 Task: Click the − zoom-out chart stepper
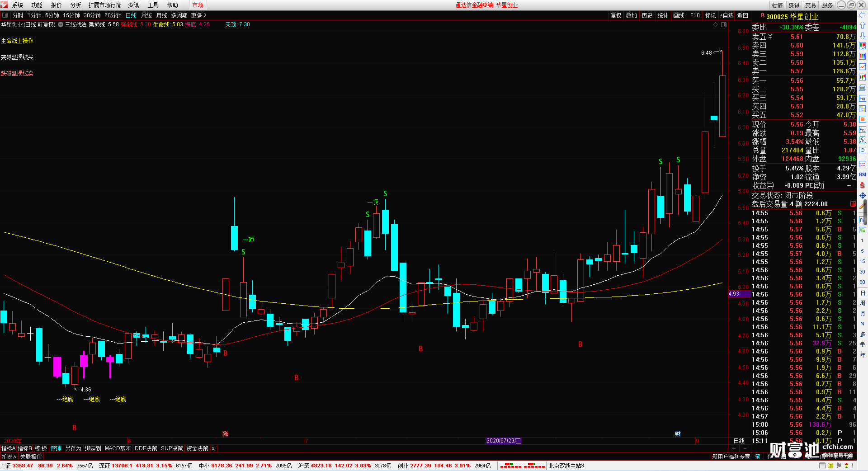point(745,448)
